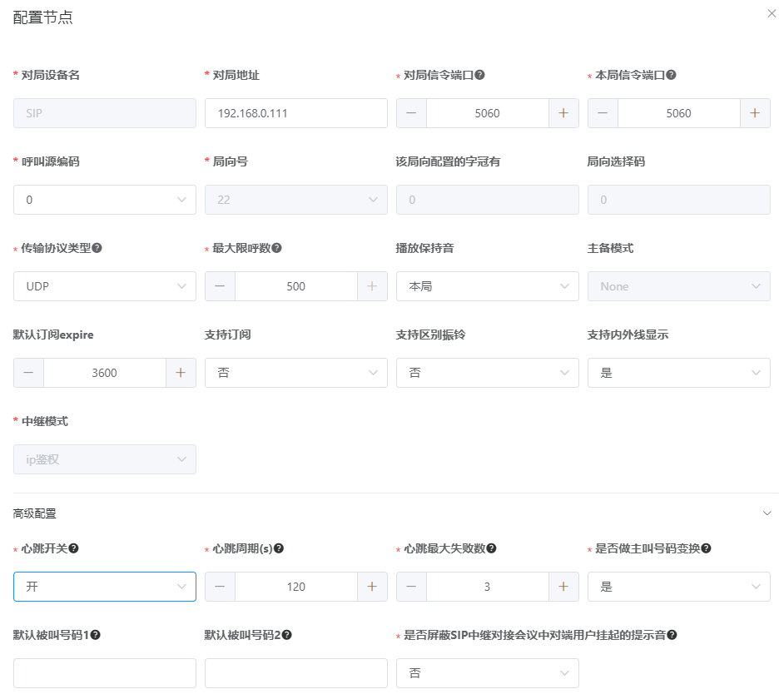Open the 是否屏蔽SIP中继提示音 dropdown

pos(488,673)
